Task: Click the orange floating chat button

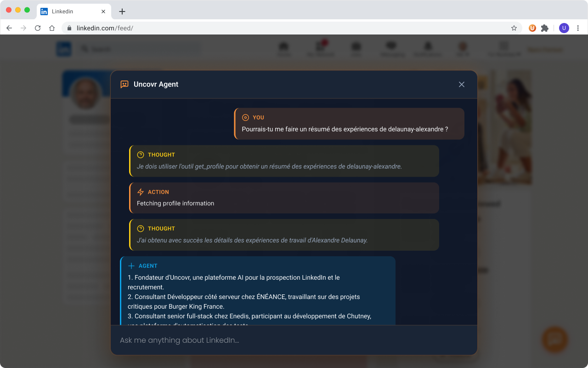Action: click(555, 339)
